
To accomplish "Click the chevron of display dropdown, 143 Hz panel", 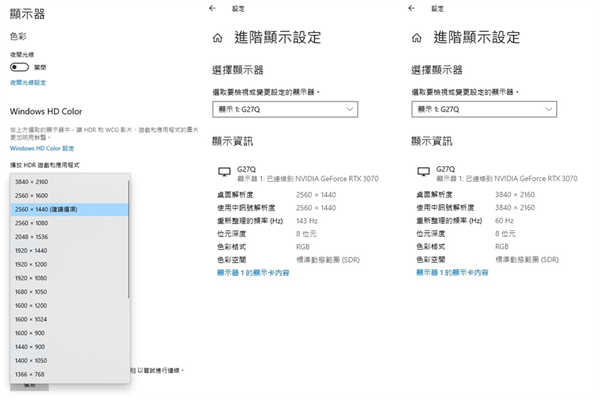I will point(349,109).
